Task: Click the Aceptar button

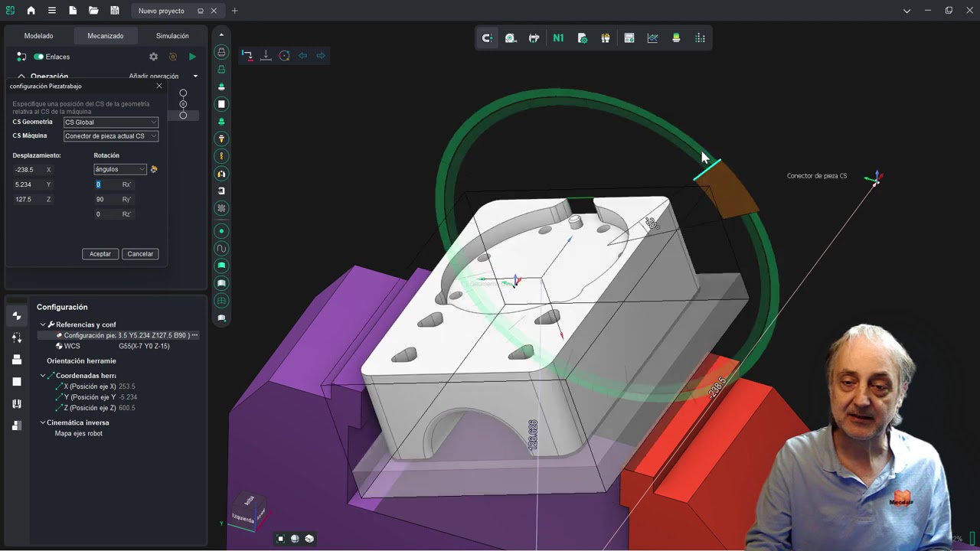Action: click(100, 254)
